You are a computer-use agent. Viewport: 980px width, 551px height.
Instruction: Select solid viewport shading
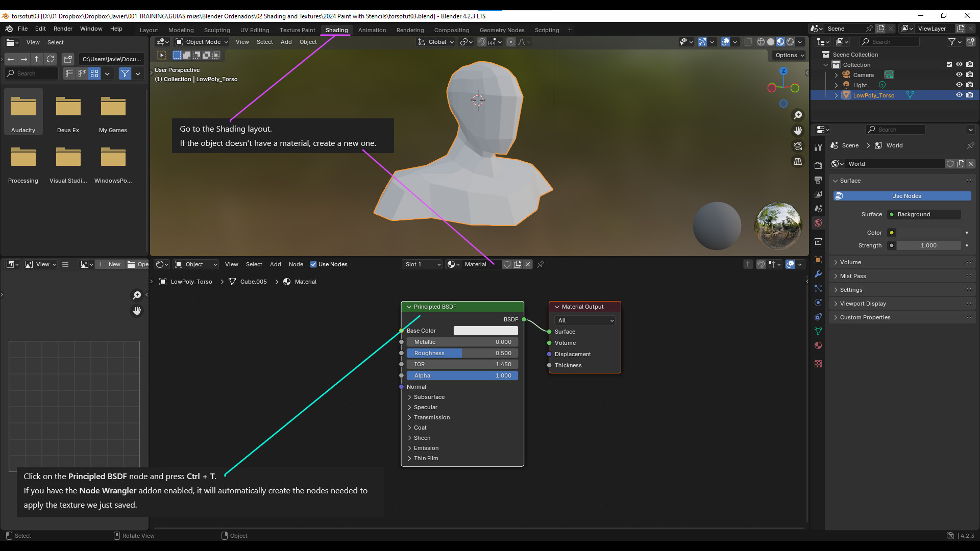point(771,42)
